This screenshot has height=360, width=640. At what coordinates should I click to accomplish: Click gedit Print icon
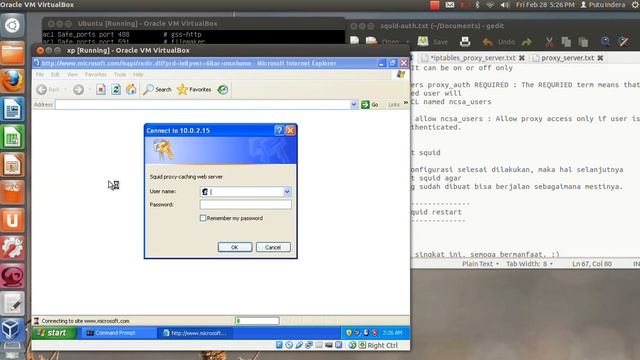[x=465, y=41]
